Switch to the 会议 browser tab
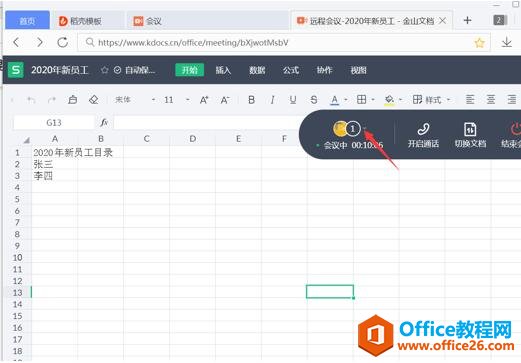 tap(207, 21)
